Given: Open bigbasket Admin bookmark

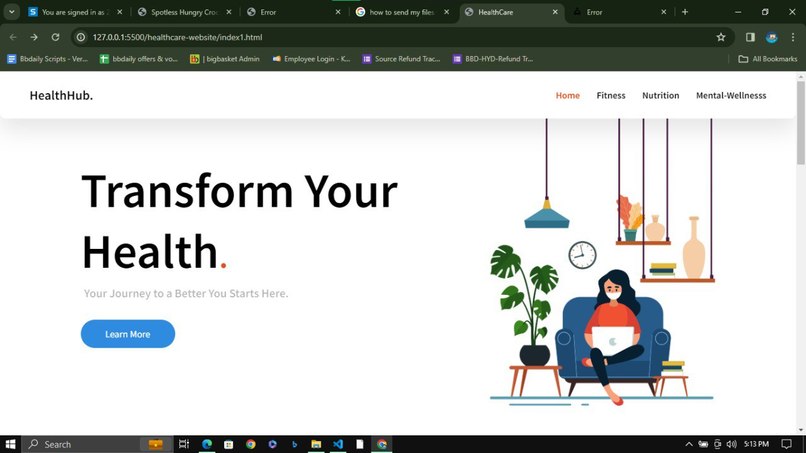Looking at the screenshot, I should pyautogui.click(x=225, y=59).
